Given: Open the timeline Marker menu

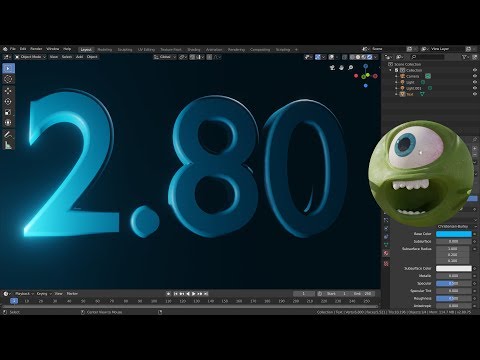Looking at the screenshot, I should (x=72, y=294).
